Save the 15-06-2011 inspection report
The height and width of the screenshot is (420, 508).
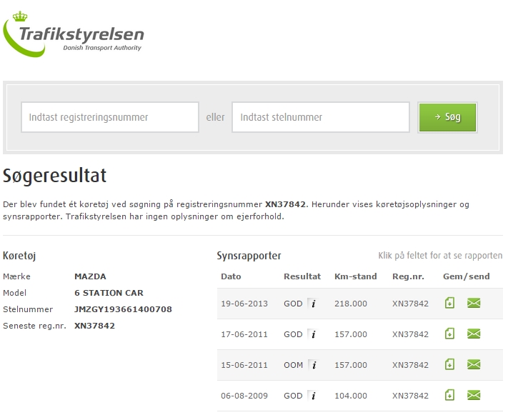[x=449, y=364]
